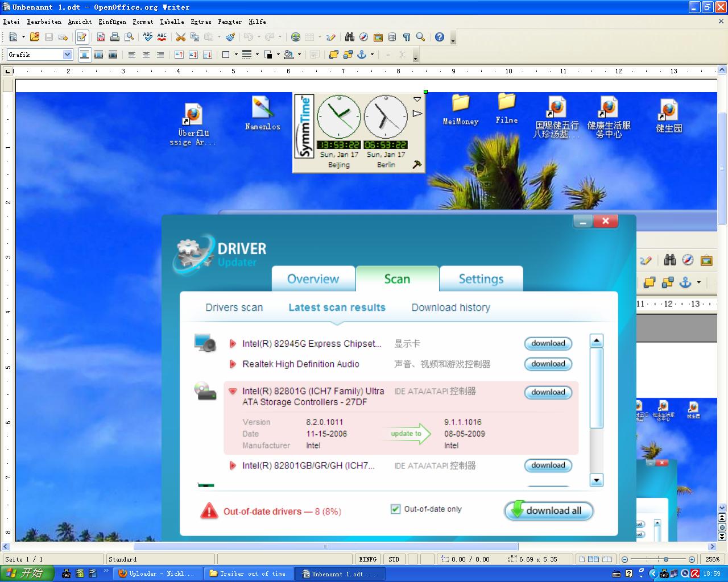Open the Navigator compass icon

[364, 37]
